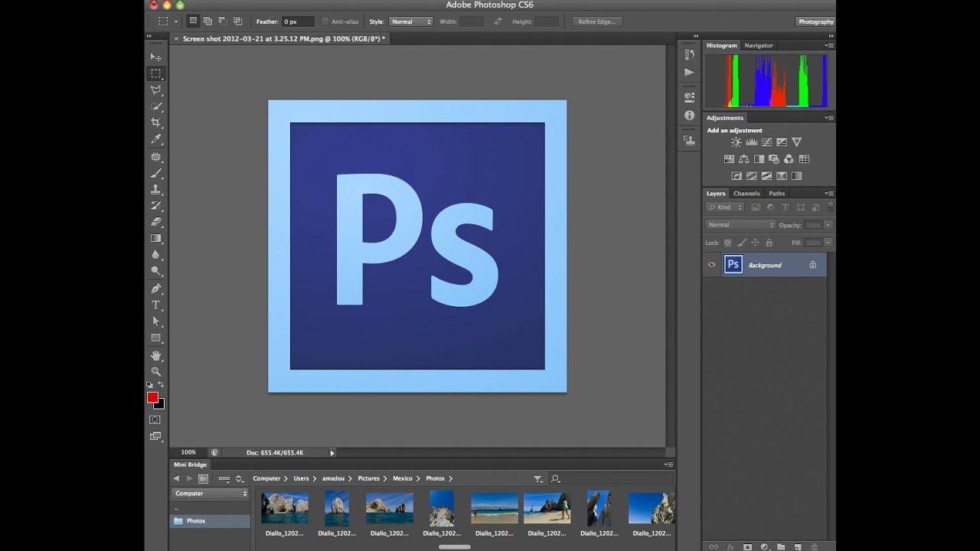Switch to the Paths tab
The width and height of the screenshot is (980, 551).
coord(777,194)
